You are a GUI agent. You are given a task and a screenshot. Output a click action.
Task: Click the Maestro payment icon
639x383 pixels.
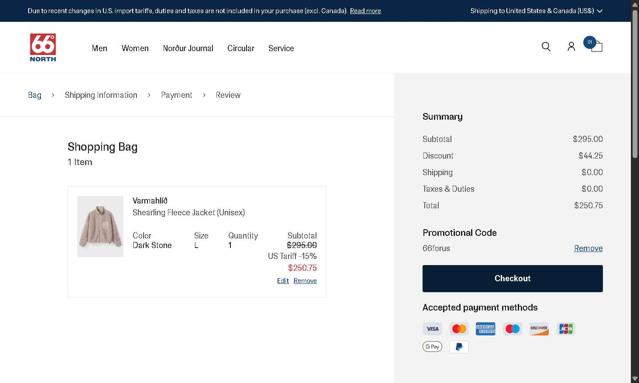512,329
